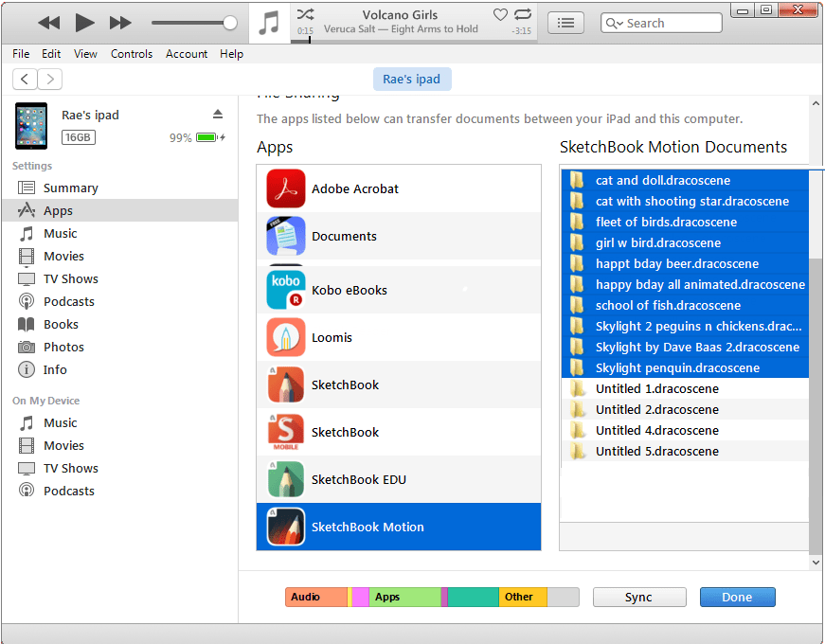The width and height of the screenshot is (825, 644).
Task: Select Documents app icon
Action: [x=286, y=236]
